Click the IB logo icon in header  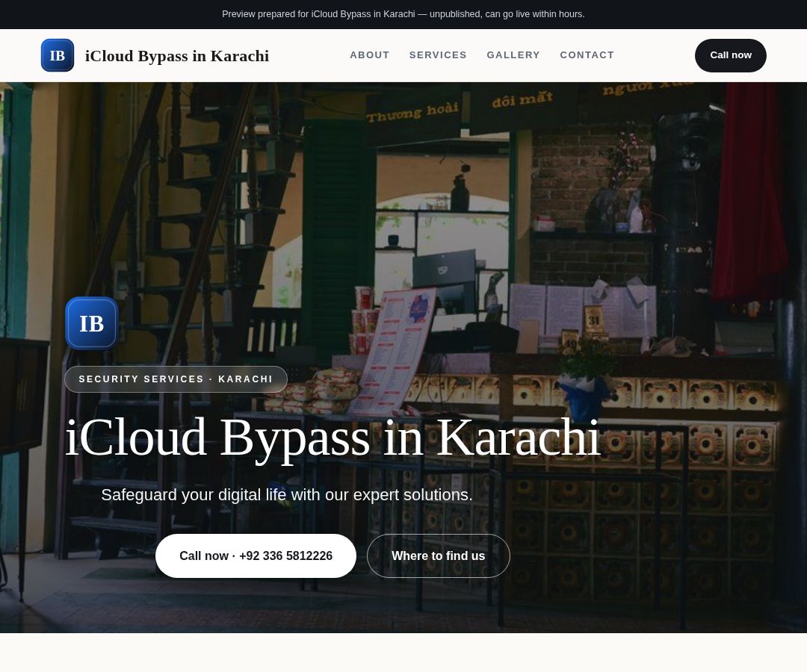click(x=57, y=55)
